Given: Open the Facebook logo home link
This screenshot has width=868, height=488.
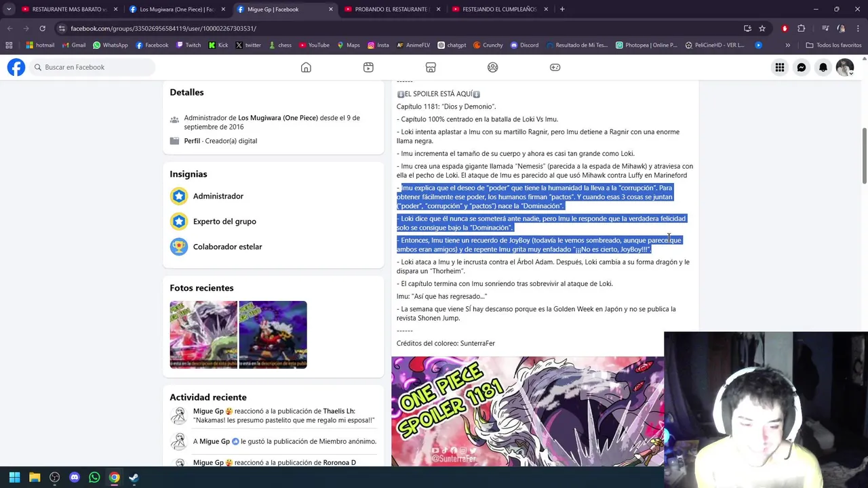Looking at the screenshot, I should pos(16,67).
